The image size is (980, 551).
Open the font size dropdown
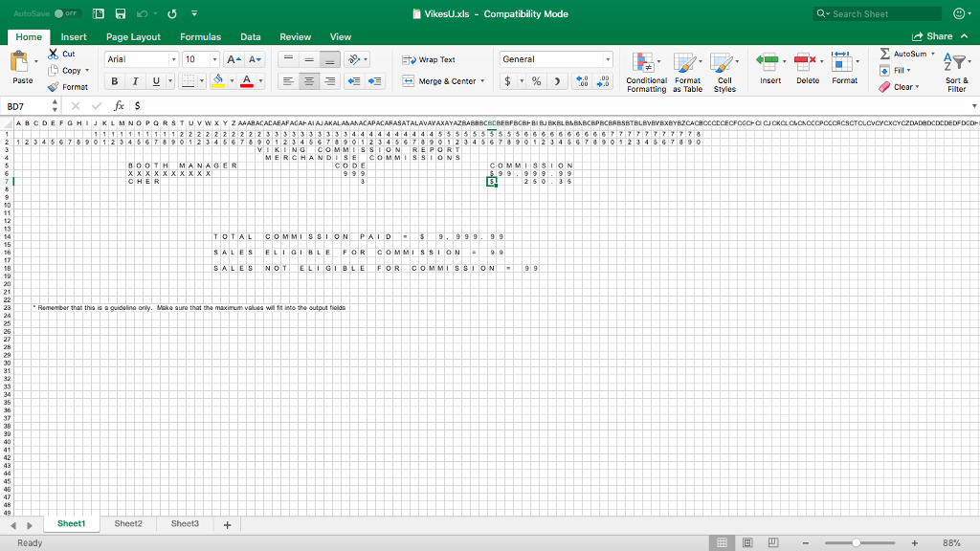pos(214,59)
